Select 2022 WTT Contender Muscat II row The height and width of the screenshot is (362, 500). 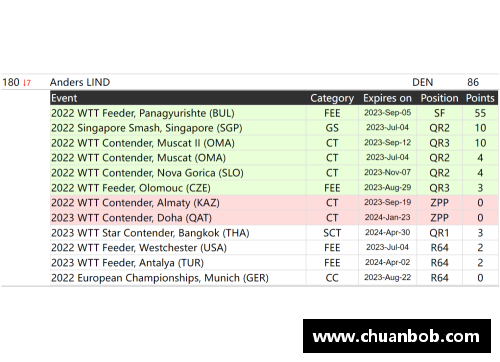(x=274, y=143)
